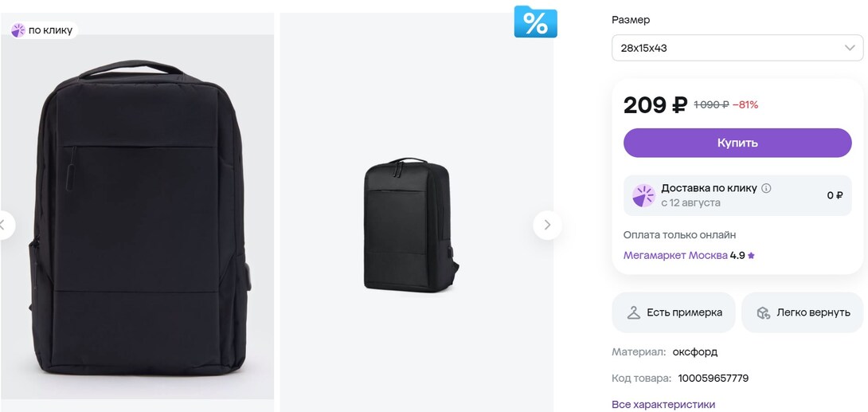Go to the previous photo with the left arrow
Screen dimensions: 868x412
coord(4,225)
